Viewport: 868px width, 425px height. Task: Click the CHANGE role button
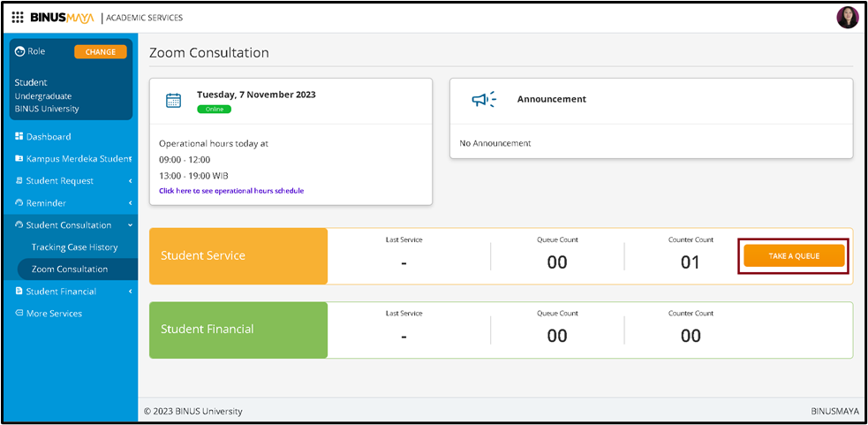click(x=100, y=51)
